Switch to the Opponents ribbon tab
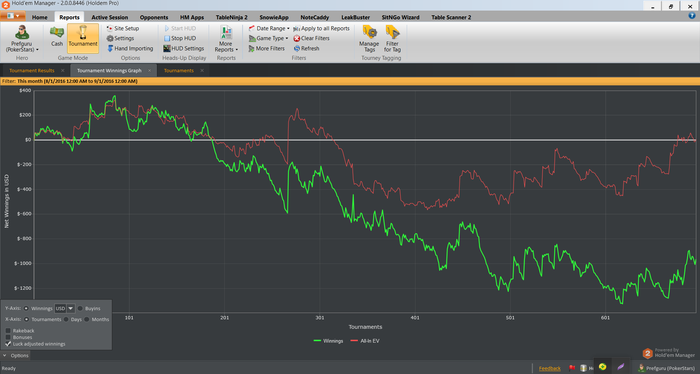The width and height of the screenshot is (700, 374). 154,17
